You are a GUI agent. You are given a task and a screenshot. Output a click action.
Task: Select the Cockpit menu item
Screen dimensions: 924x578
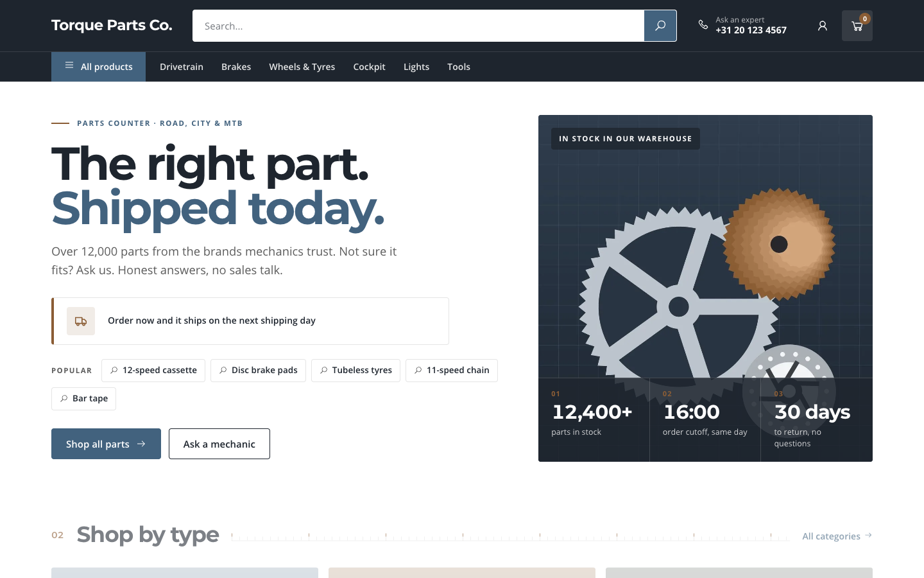point(370,67)
